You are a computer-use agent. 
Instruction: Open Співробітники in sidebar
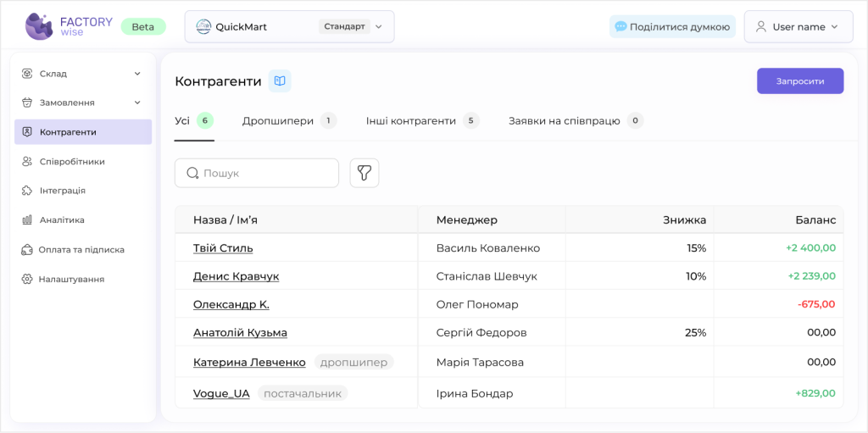tap(73, 162)
